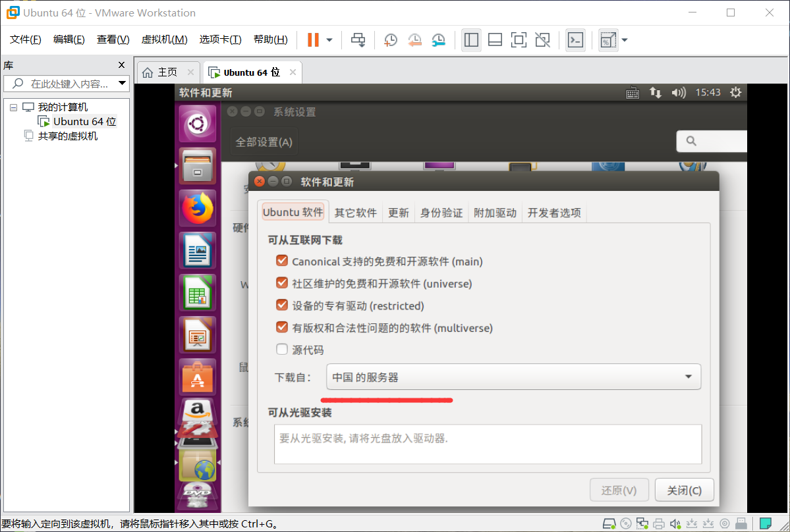
Task: Open Files manager in Ubuntu launcher
Action: pyautogui.click(x=198, y=165)
